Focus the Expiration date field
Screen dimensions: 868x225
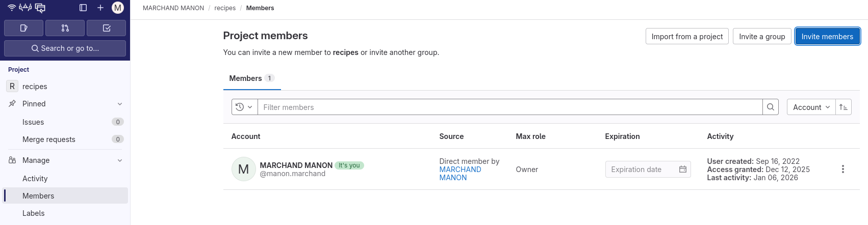pyautogui.click(x=648, y=170)
